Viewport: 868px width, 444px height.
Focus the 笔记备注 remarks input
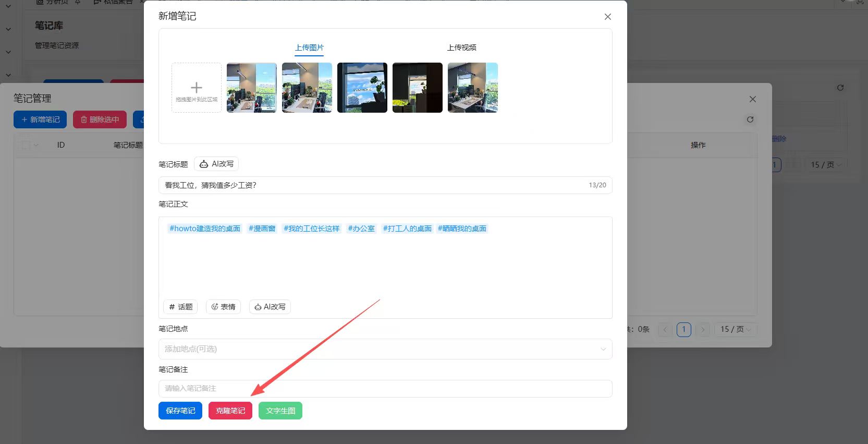(x=385, y=389)
